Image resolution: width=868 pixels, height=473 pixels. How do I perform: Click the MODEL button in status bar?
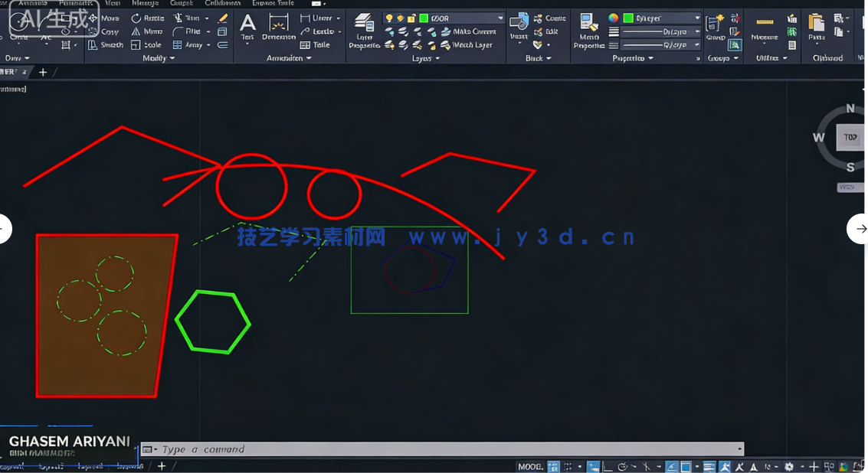(530, 466)
